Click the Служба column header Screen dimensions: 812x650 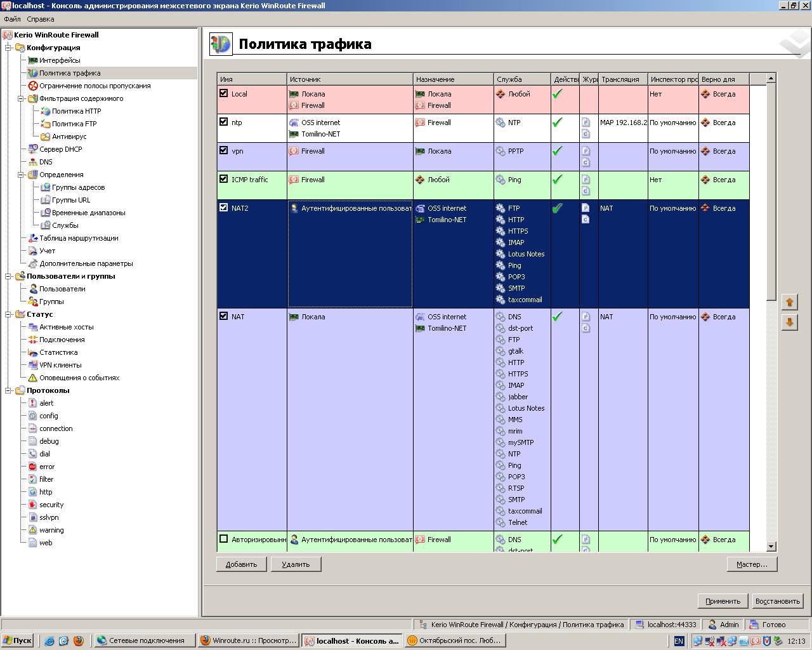coord(522,79)
